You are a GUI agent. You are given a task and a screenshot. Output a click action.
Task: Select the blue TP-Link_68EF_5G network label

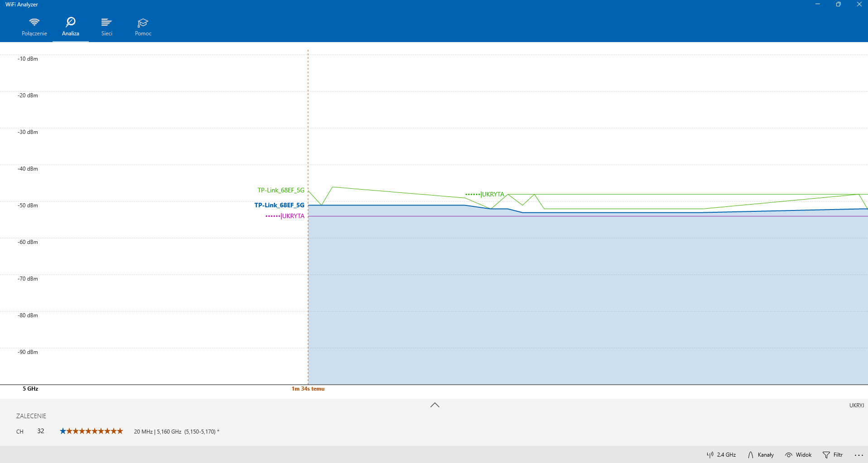point(280,205)
